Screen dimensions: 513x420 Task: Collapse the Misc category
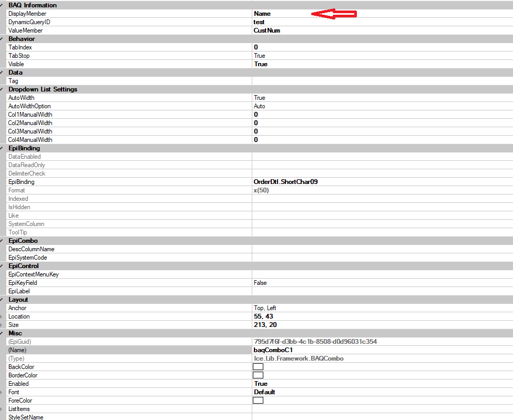coord(2,333)
